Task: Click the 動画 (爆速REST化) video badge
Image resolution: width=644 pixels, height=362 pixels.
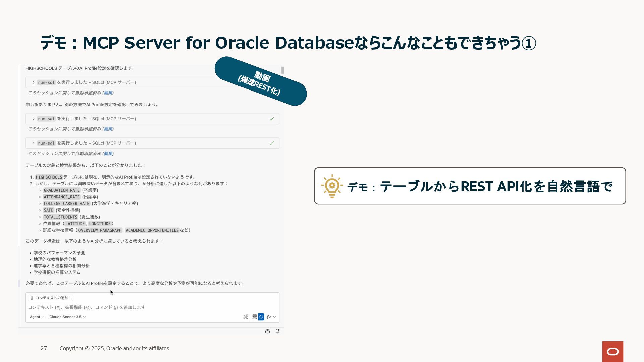Action: 260,81
